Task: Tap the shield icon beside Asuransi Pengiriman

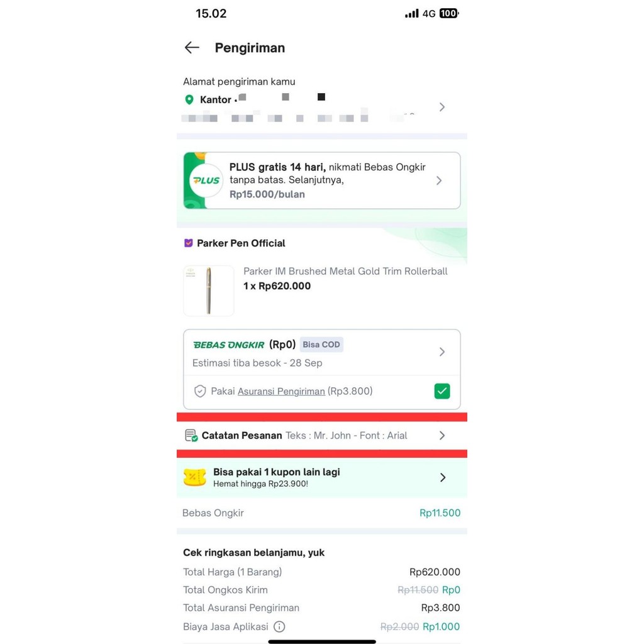Action: tap(200, 391)
